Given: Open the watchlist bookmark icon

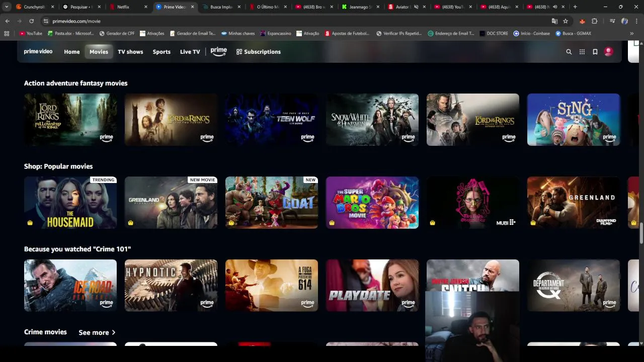Looking at the screenshot, I should pos(595,52).
